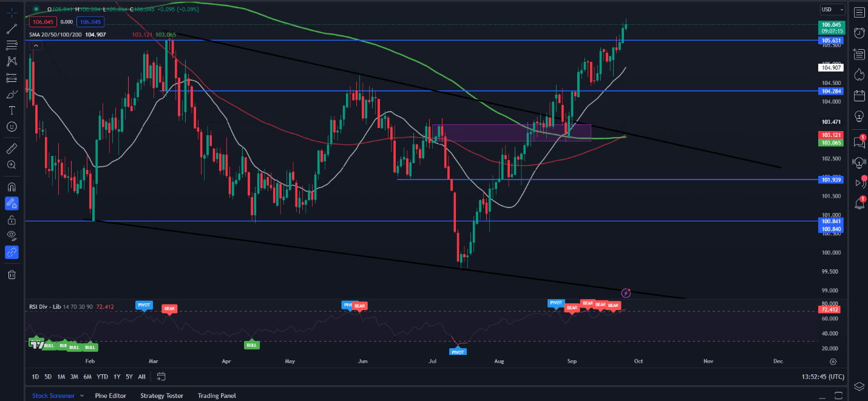The height and width of the screenshot is (401, 868).
Task: Open the Alerts alarm clock panel
Action: pos(859,33)
